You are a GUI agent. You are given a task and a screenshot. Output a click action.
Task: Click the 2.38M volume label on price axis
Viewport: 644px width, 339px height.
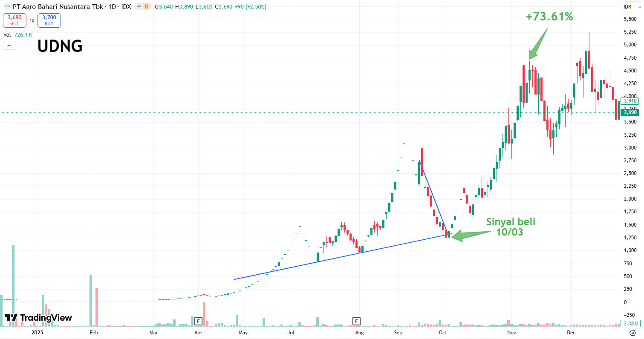click(630, 323)
